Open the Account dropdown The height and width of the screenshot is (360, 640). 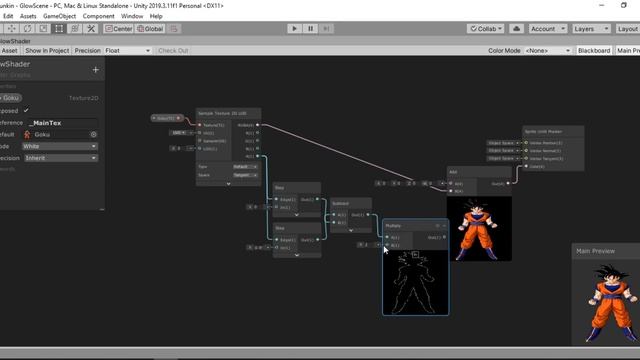tap(548, 29)
